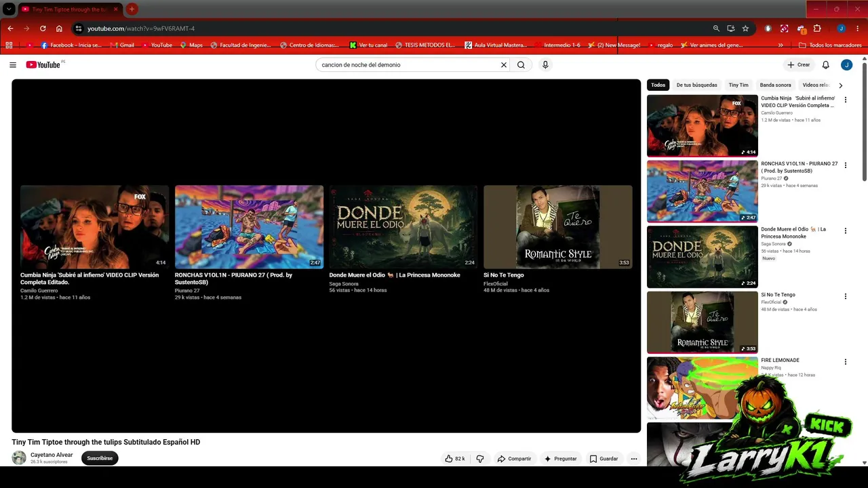
Task: Open Si No Te Tengo sidebar video title
Action: [x=778, y=295]
